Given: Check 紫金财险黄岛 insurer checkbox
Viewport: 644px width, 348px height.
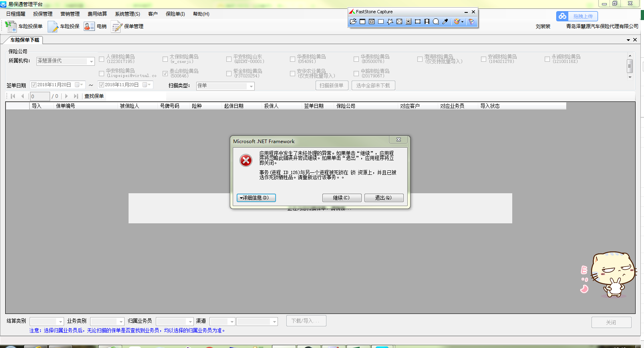Looking at the screenshot, I should click(x=229, y=74).
